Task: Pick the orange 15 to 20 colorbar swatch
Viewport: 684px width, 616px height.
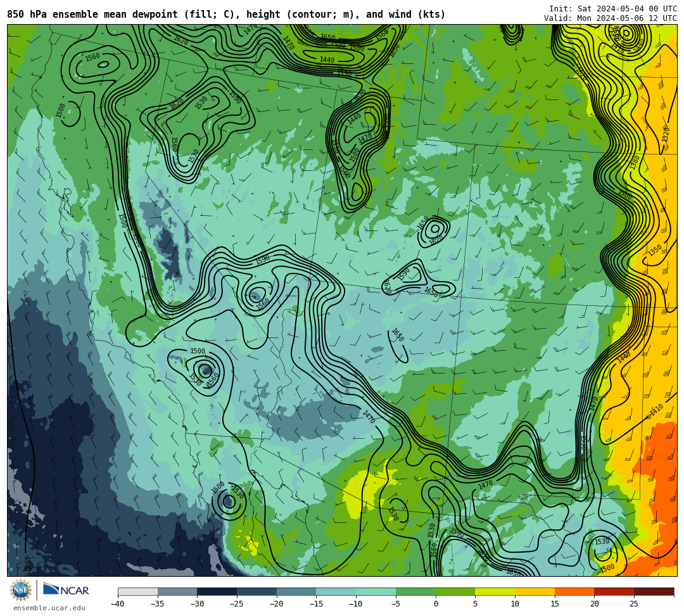Action: point(574,591)
